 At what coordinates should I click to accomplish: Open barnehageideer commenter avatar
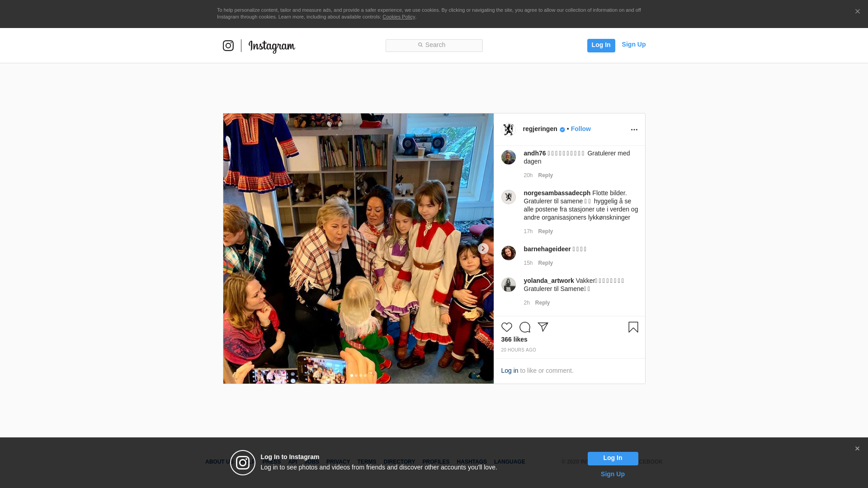click(x=509, y=253)
